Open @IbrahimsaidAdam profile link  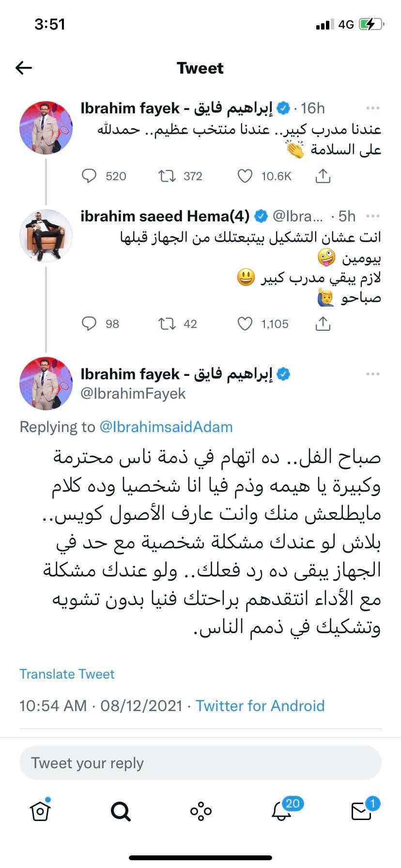coord(166,427)
